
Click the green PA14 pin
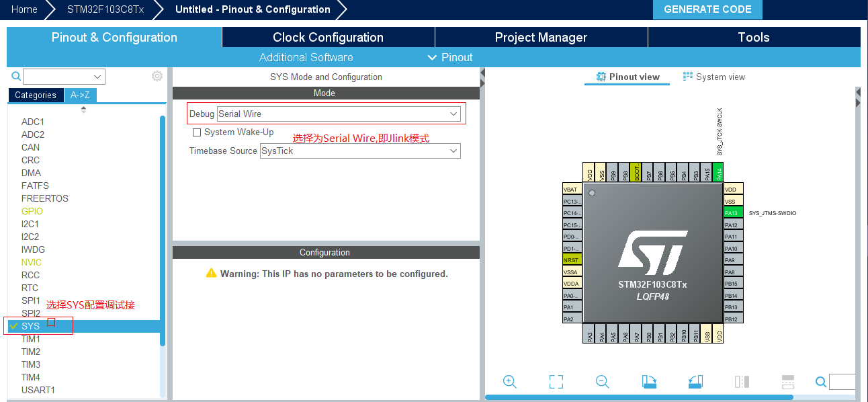(718, 172)
